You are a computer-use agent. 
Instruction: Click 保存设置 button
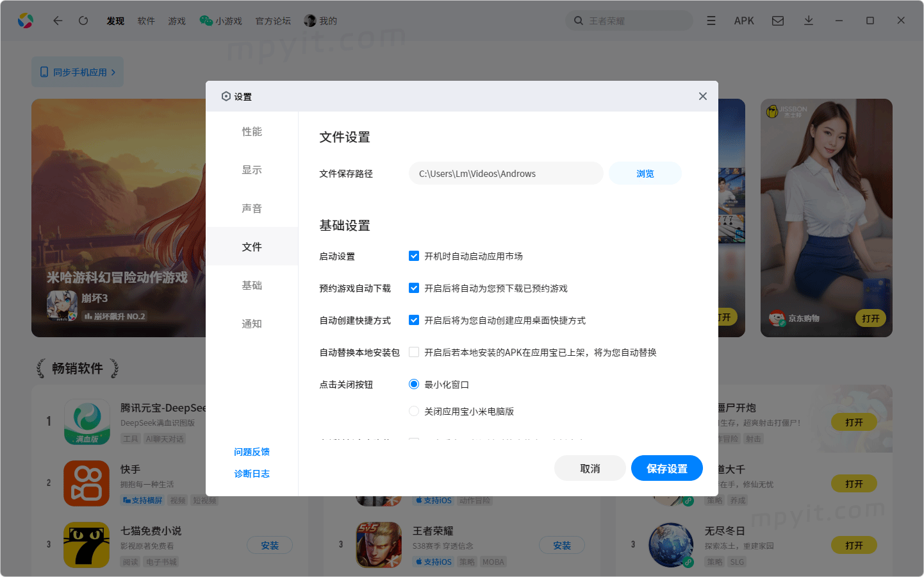point(667,469)
